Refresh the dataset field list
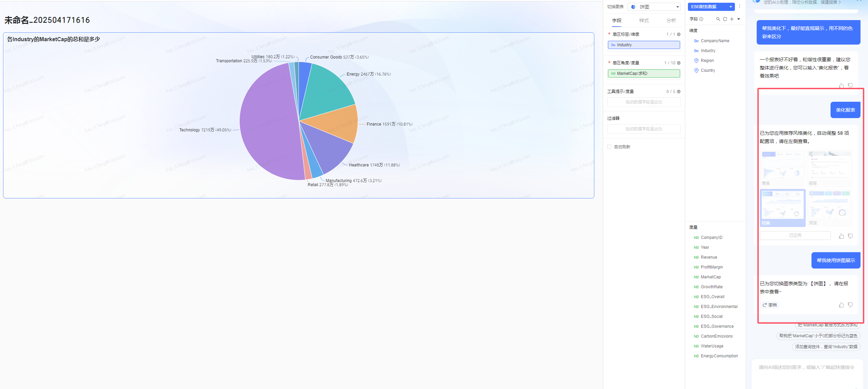This screenshot has height=389, width=868. [x=725, y=19]
